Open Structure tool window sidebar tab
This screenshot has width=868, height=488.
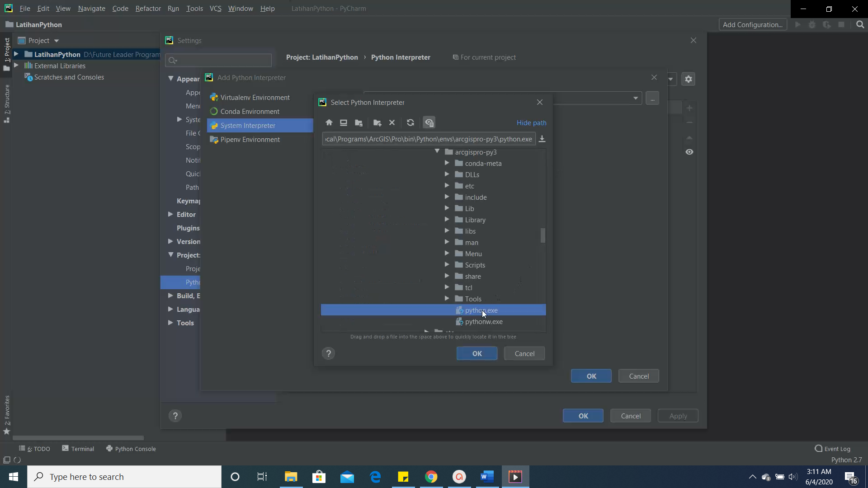pos(7,103)
